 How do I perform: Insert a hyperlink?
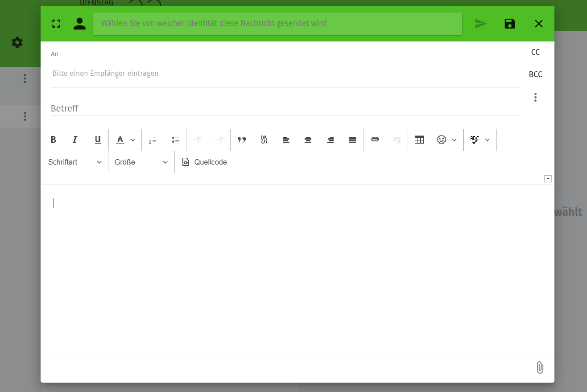[375, 140]
